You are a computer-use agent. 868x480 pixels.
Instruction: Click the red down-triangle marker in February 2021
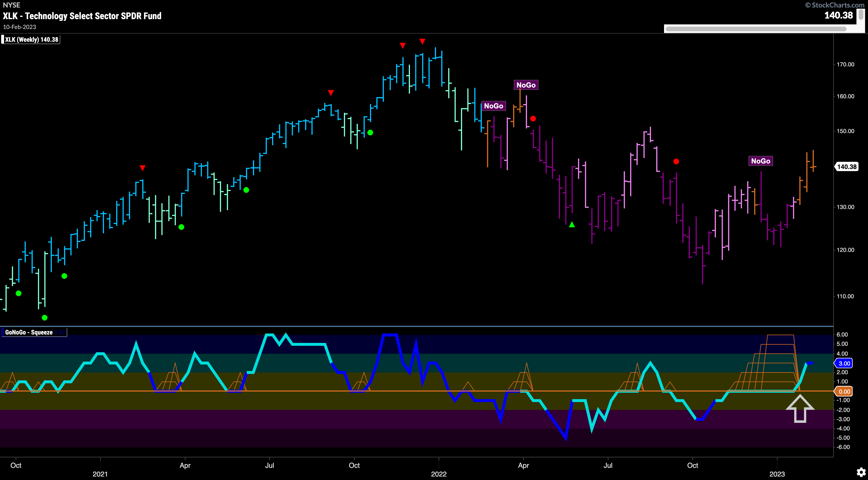pyautogui.click(x=143, y=168)
